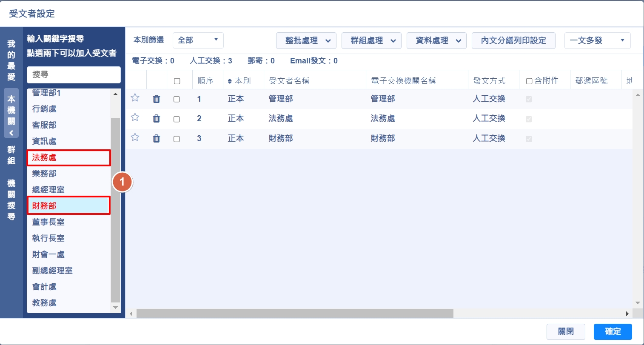Focus the 搜尋 keyword input field
This screenshot has height=345, width=644.
(74, 74)
